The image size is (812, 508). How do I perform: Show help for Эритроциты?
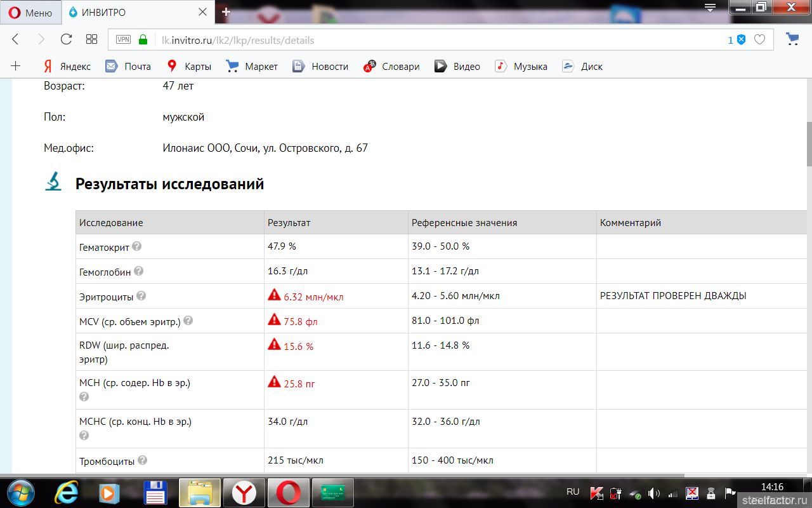pos(141,296)
